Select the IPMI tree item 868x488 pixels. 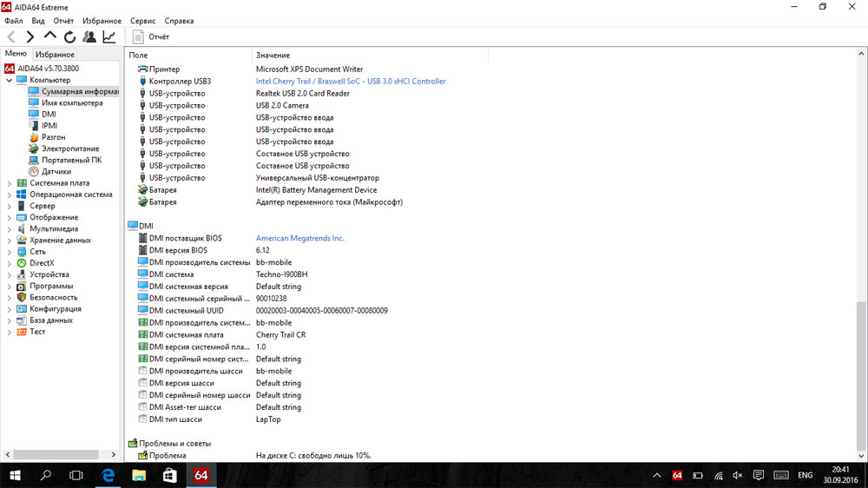pos(43,126)
